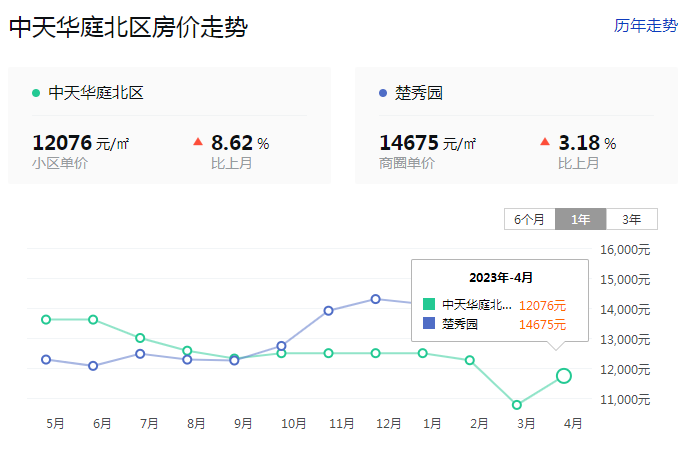Select the blue December peak data point
Screen dimensions: 695x452
[376, 299]
